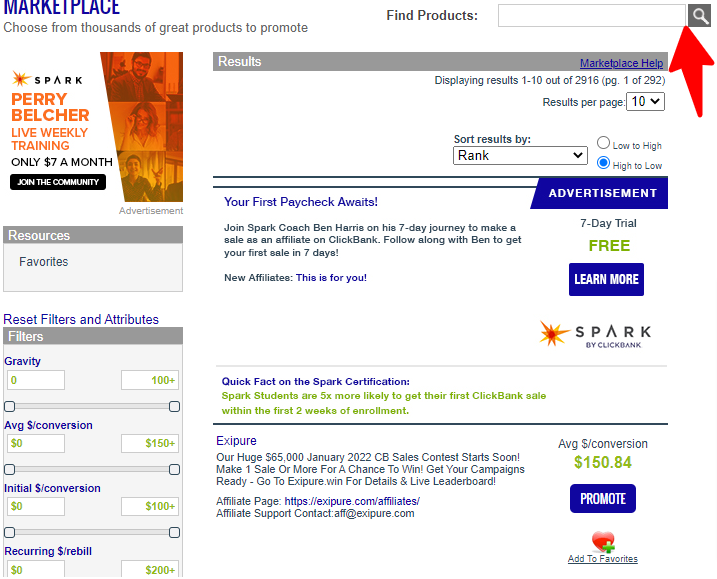This screenshot has width=717, height=579.
Task: Click the Initial $/conversion slider left handle
Action: 10,532
